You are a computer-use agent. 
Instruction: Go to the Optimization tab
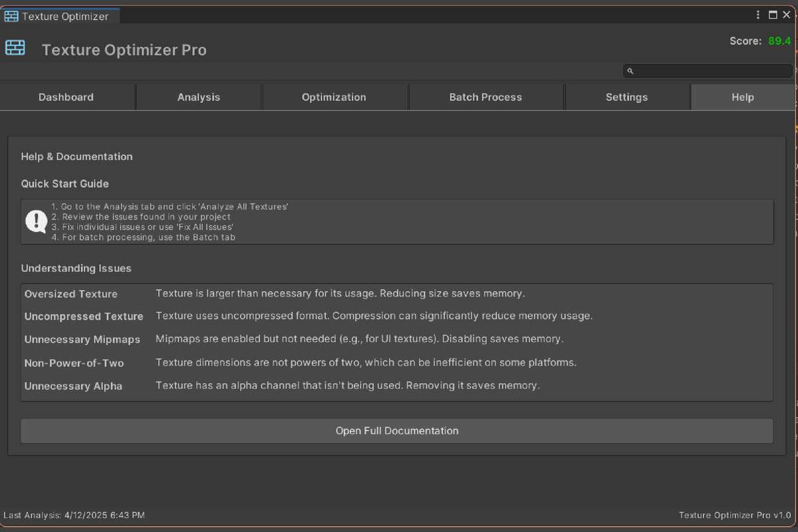pyautogui.click(x=334, y=97)
